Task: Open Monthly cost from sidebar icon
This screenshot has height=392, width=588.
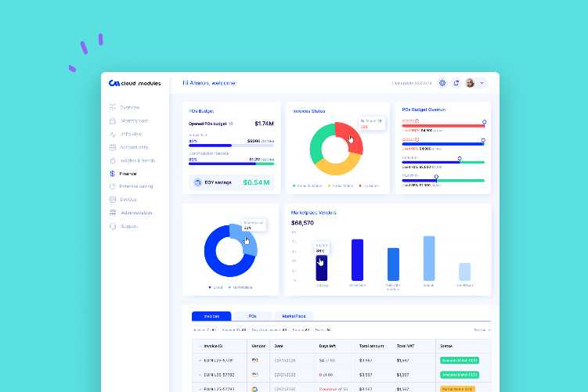Action: (113, 120)
